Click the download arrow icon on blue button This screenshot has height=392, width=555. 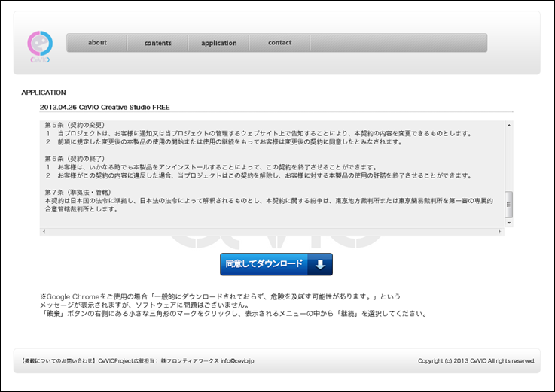click(320, 264)
